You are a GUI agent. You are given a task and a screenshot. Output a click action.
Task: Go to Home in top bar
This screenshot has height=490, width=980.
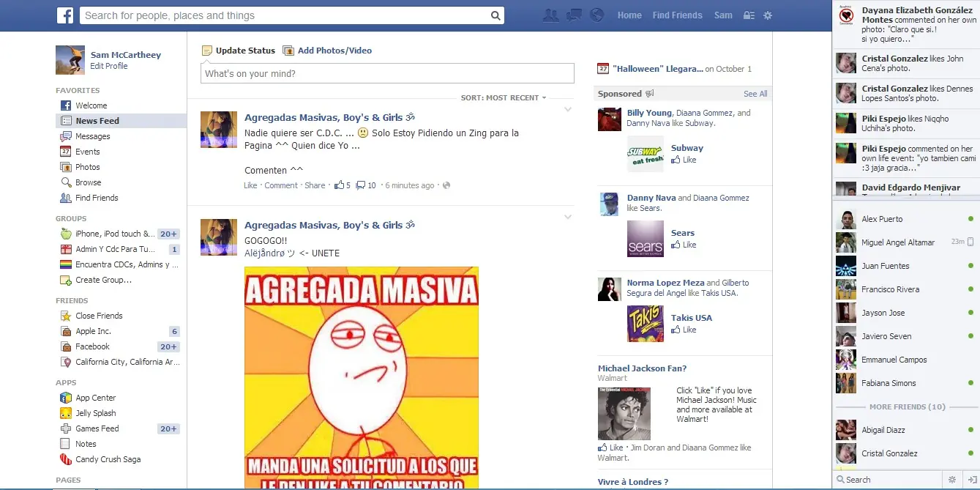click(629, 15)
